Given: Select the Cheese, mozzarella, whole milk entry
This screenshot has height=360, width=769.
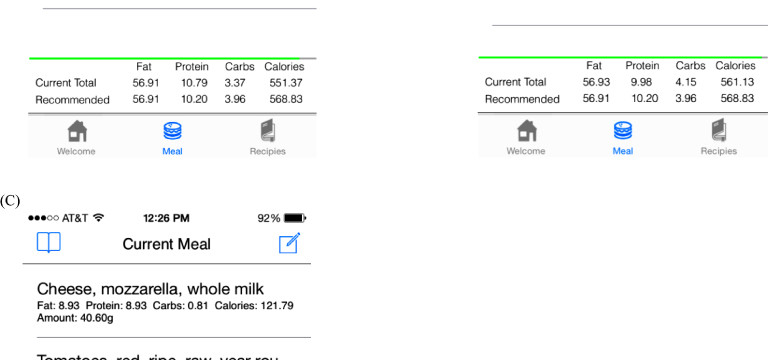Looking at the screenshot, I should pyautogui.click(x=167, y=301).
